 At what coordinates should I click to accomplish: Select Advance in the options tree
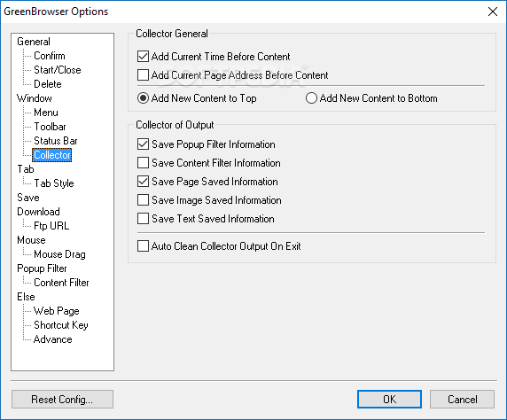pyautogui.click(x=52, y=339)
